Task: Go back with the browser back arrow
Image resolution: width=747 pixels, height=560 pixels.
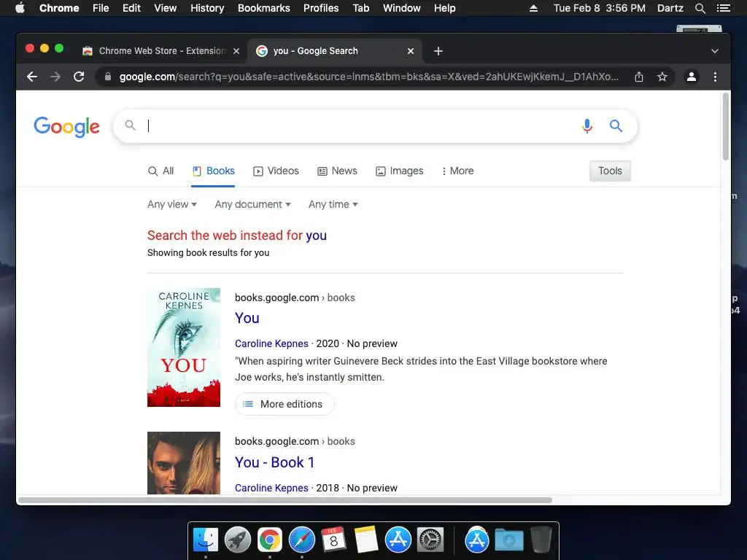Action: [32, 77]
